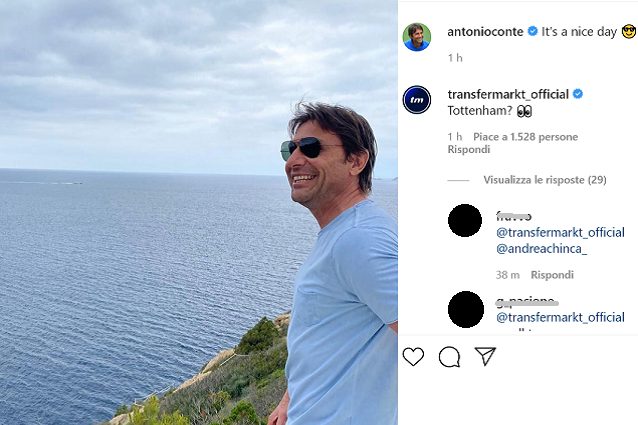Click @transfermarkt_official mention in second reply
This screenshot has height=425, width=638.
[x=560, y=317]
